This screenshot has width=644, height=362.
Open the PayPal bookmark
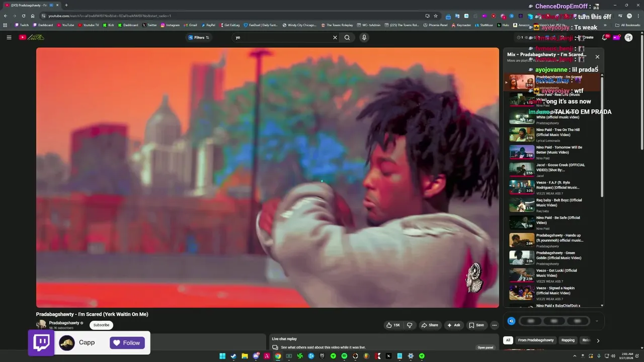point(208,25)
